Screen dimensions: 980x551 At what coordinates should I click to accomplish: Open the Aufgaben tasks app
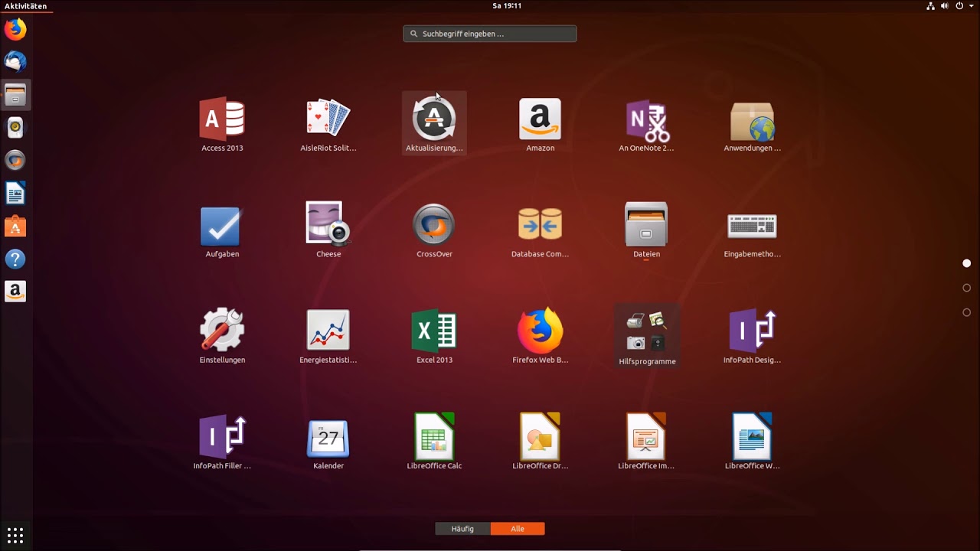(x=222, y=230)
